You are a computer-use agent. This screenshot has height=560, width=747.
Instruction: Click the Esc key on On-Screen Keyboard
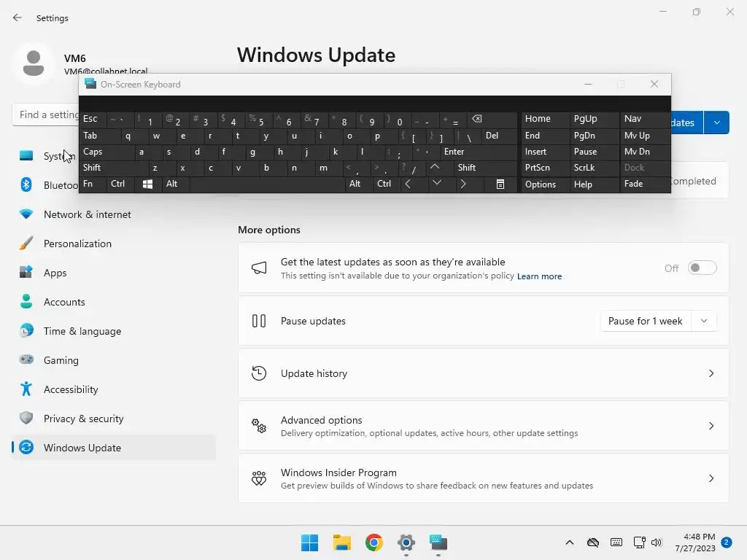[x=93, y=119]
